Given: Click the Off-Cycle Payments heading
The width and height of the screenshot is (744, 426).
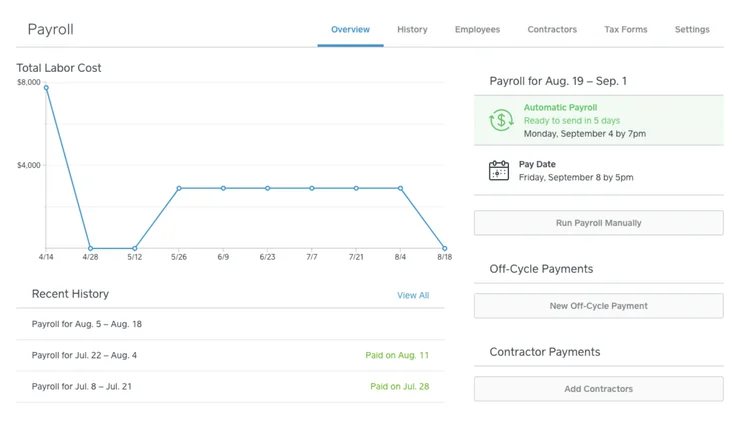Looking at the screenshot, I should click(x=541, y=269).
